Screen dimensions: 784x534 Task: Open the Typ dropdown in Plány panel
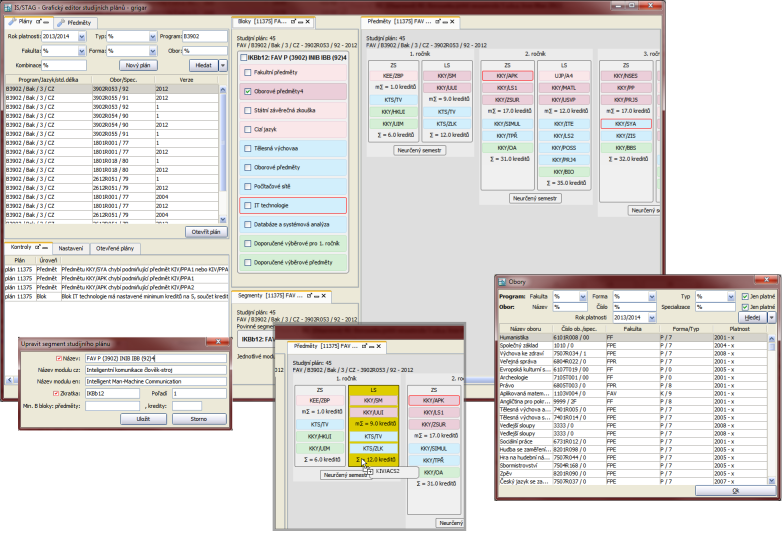pyautogui.click(x=152, y=36)
